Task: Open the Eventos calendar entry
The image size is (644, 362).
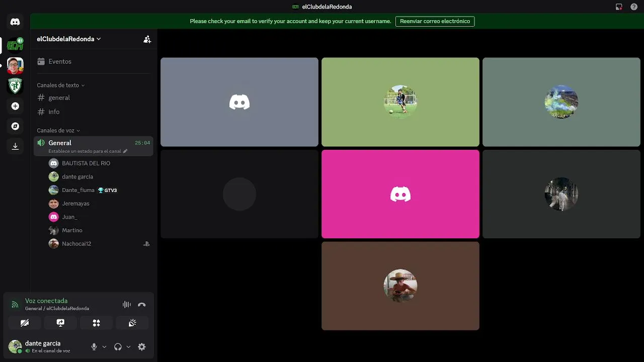Action: pos(94,61)
